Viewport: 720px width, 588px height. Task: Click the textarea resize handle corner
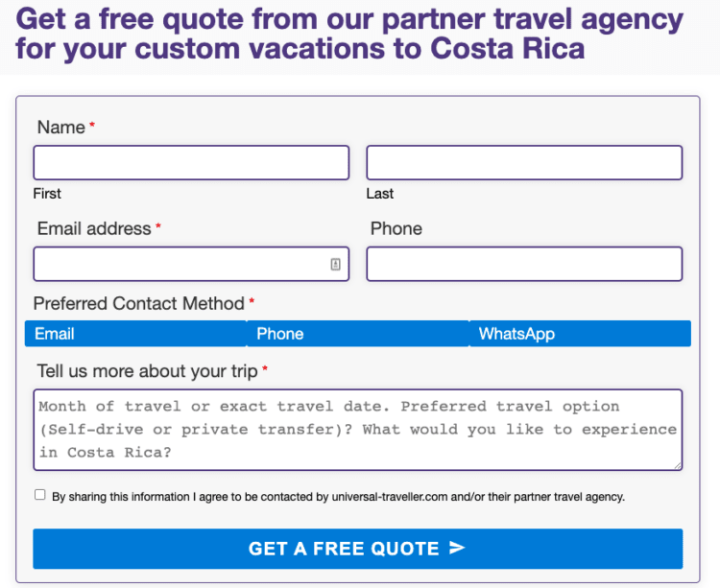(x=678, y=465)
